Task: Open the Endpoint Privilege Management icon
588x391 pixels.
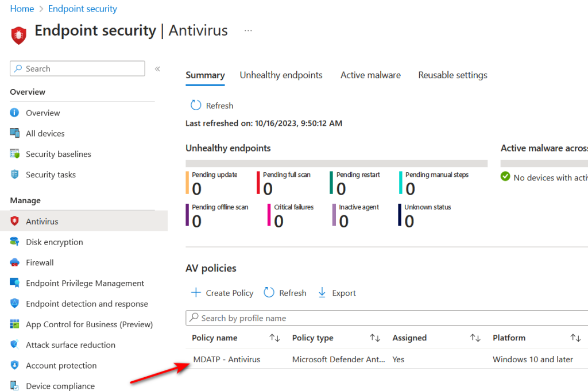Action: (x=14, y=283)
